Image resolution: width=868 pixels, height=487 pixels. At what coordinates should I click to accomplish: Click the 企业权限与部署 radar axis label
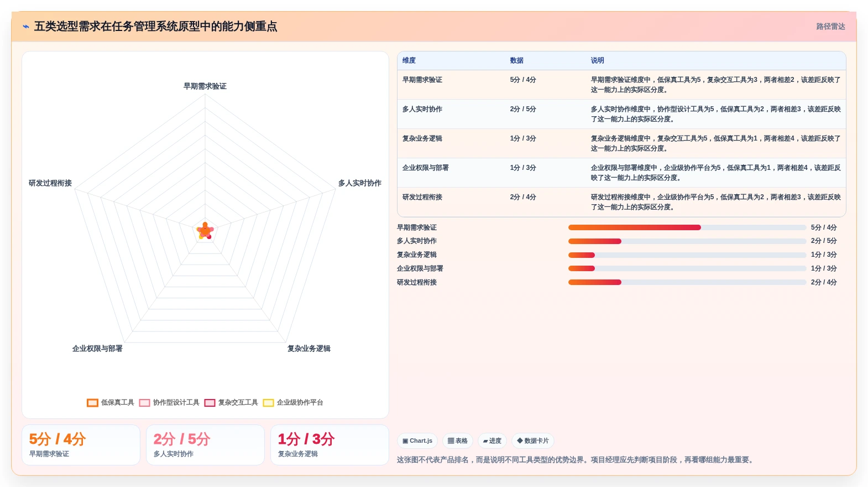(97, 349)
